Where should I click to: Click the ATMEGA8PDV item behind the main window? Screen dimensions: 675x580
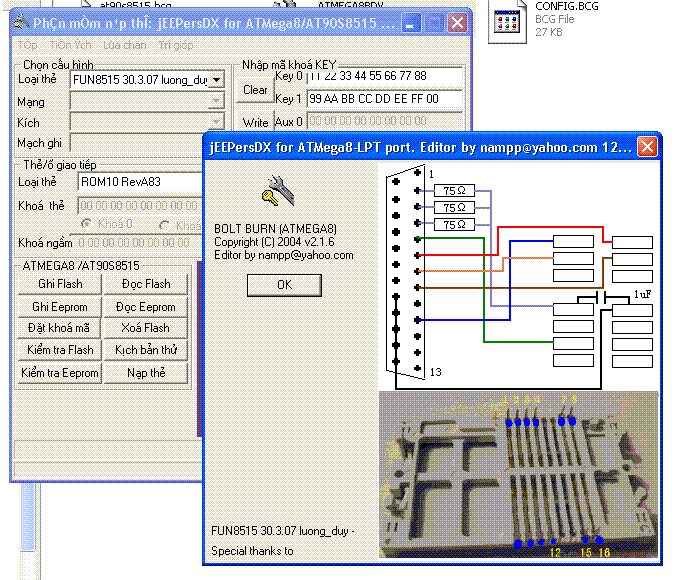(350, 4)
